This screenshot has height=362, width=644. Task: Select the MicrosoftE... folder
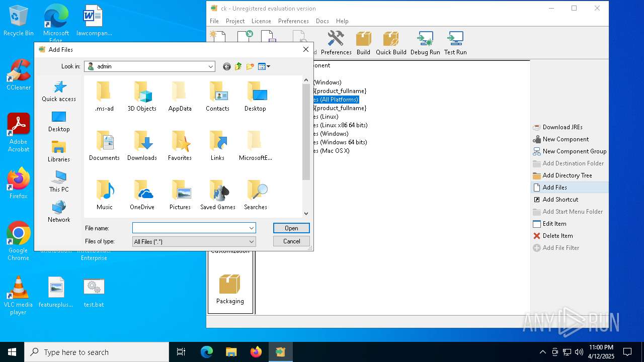[x=255, y=146]
